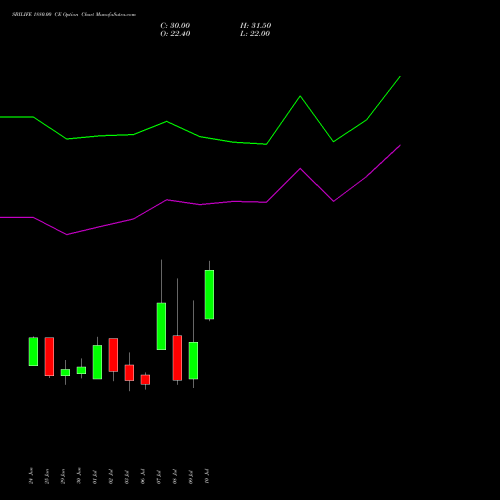Click the small red candle above 06 Jul
This screenshot has height=500, width=500.
tap(145, 380)
